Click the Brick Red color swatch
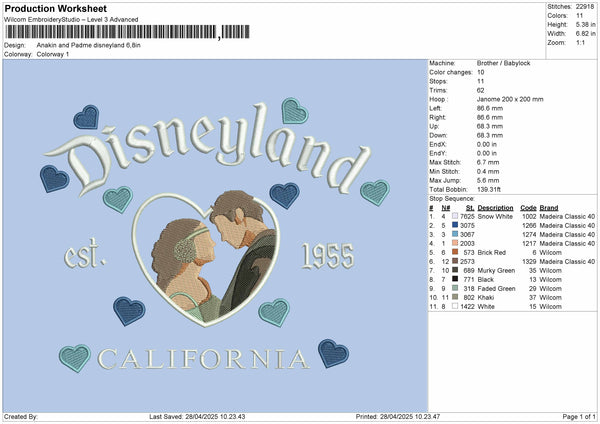 point(455,253)
